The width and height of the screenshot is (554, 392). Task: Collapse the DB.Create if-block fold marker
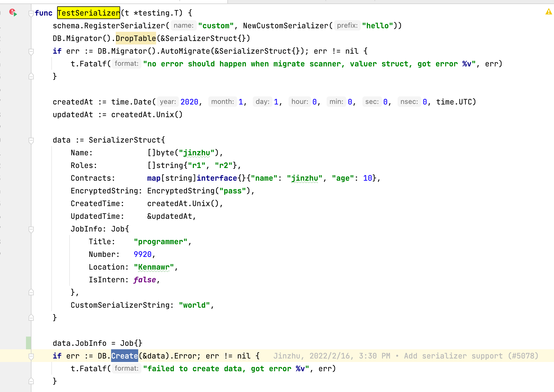31,356
